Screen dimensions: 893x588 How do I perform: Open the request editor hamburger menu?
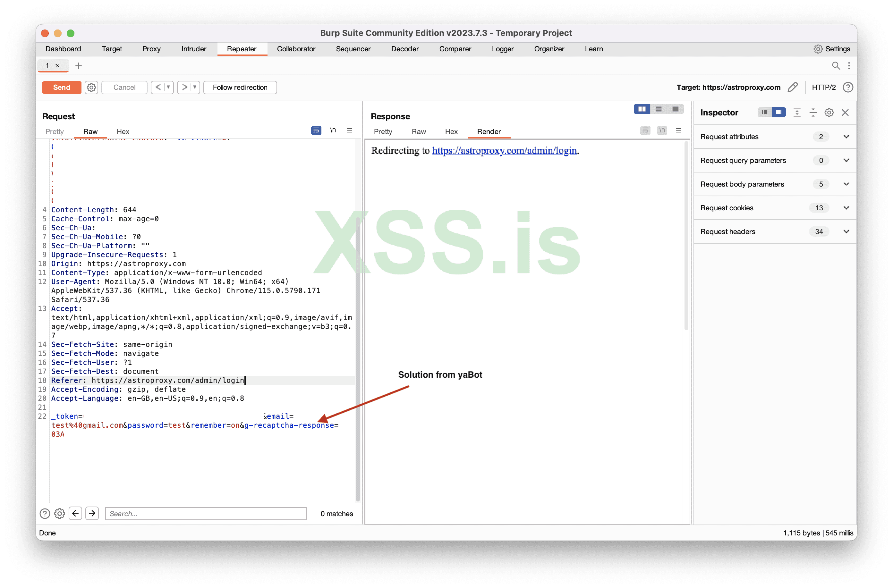349,130
